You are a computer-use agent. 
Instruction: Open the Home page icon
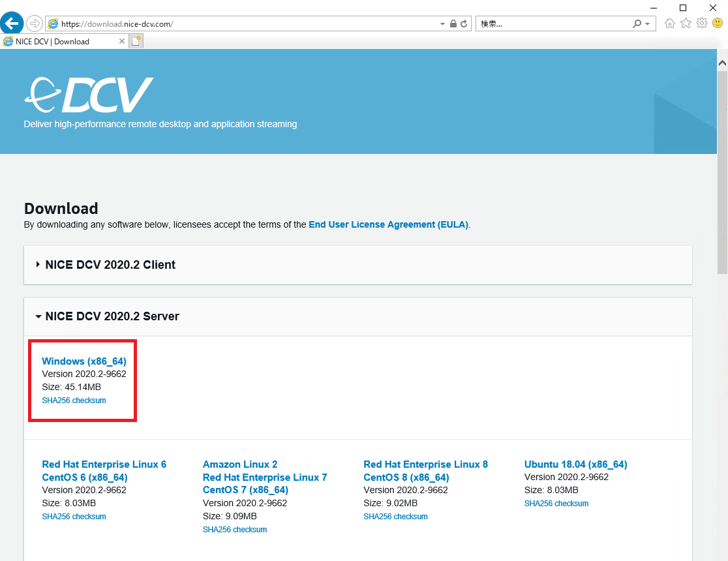[669, 23]
